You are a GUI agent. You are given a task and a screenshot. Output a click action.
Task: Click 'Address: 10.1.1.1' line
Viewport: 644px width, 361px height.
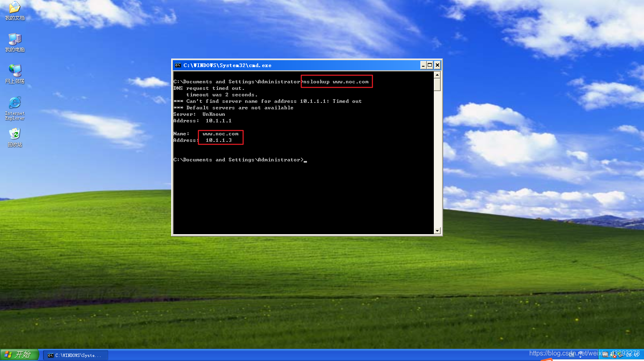click(x=202, y=121)
